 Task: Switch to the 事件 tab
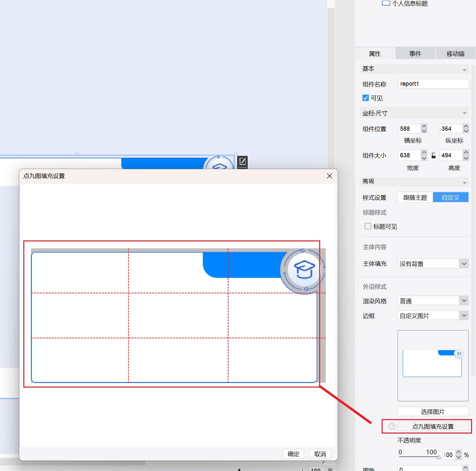[415, 54]
